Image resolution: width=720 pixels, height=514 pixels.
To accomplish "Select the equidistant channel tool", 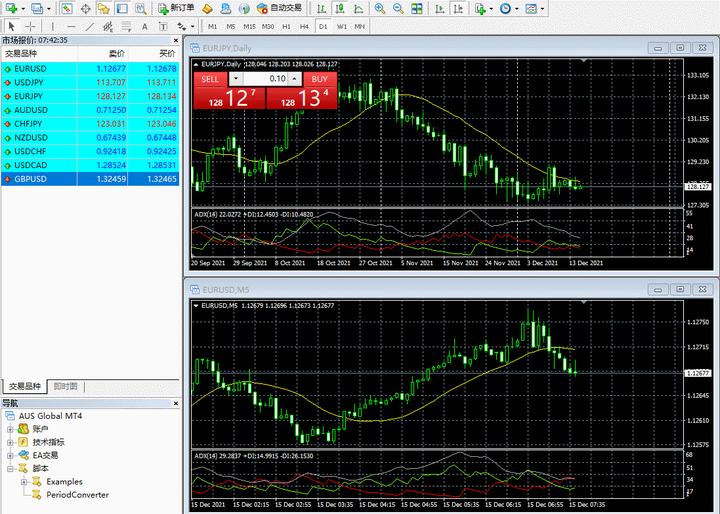I will coord(108,27).
